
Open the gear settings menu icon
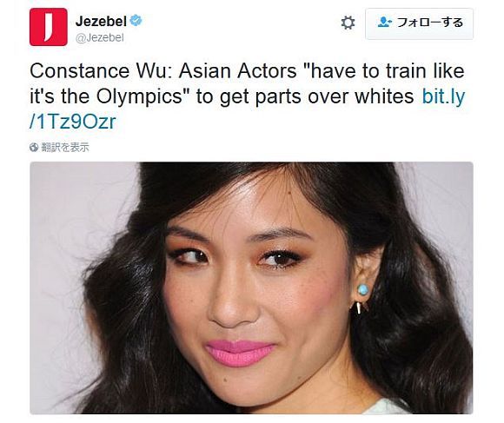(348, 23)
